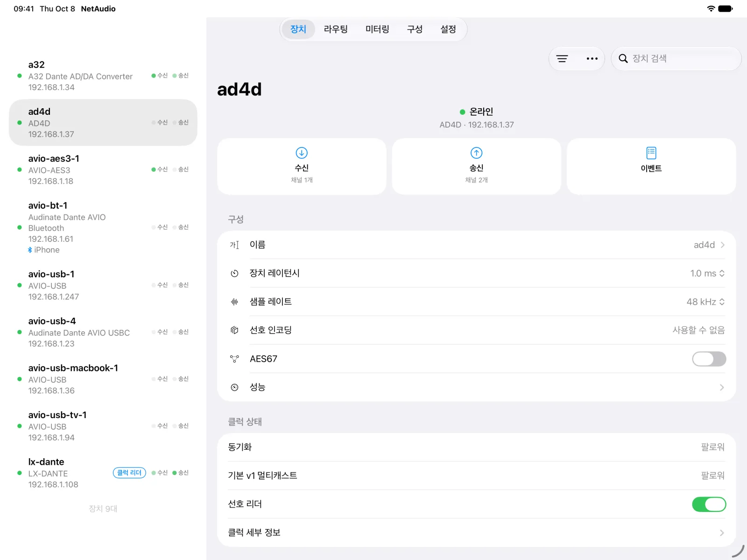Open the 장치 레이턴시 1.0 ms selector

(x=707, y=273)
